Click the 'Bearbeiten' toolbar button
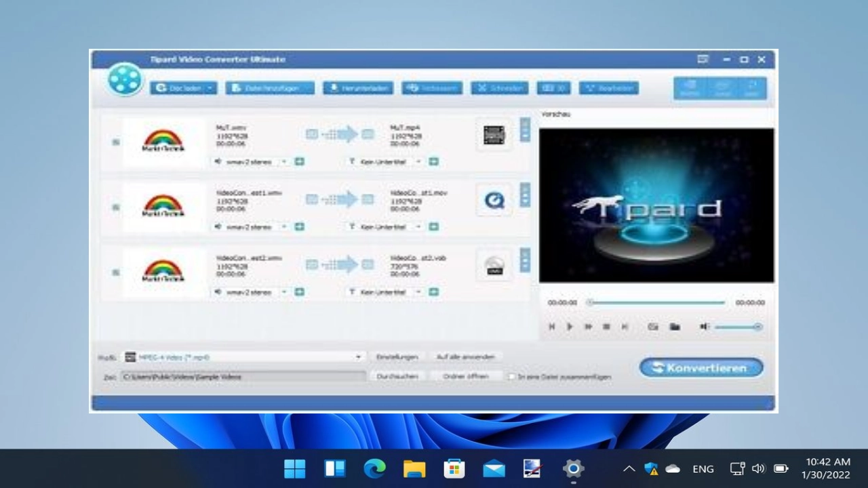Screen dimensions: 868x488 [608, 88]
